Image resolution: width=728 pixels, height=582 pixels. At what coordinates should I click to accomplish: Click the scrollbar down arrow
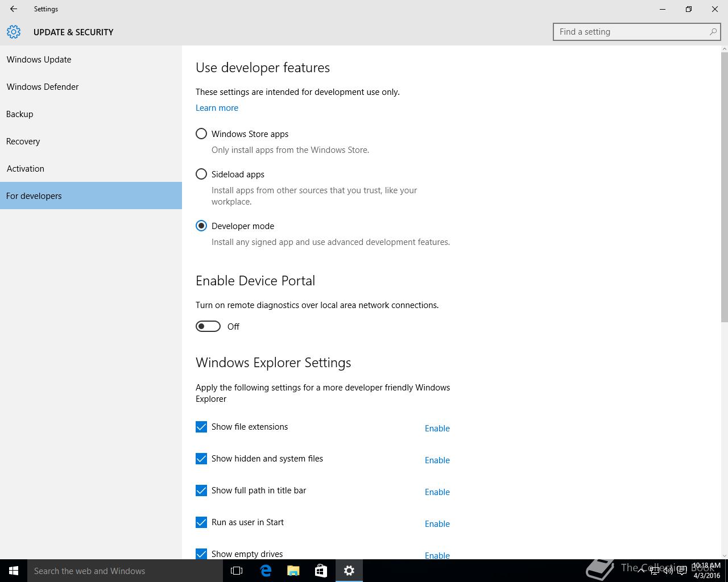click(724, 555)
